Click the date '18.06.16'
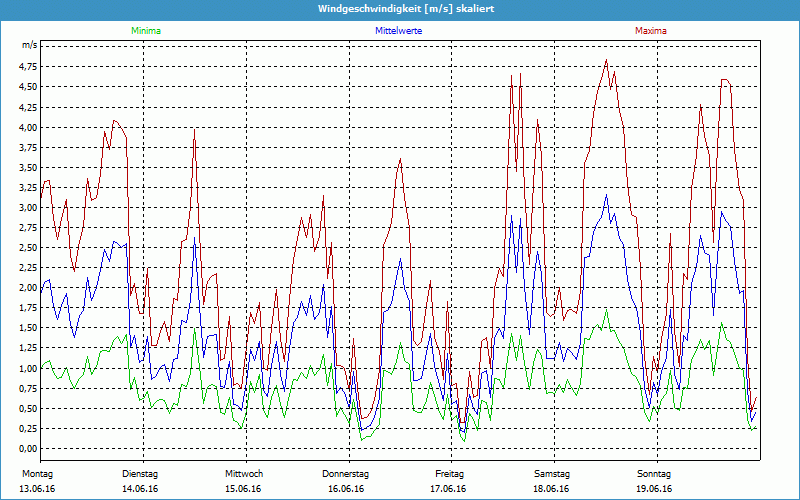The height and width of the screenshot is (500, 800). click(x=551, y=489)
